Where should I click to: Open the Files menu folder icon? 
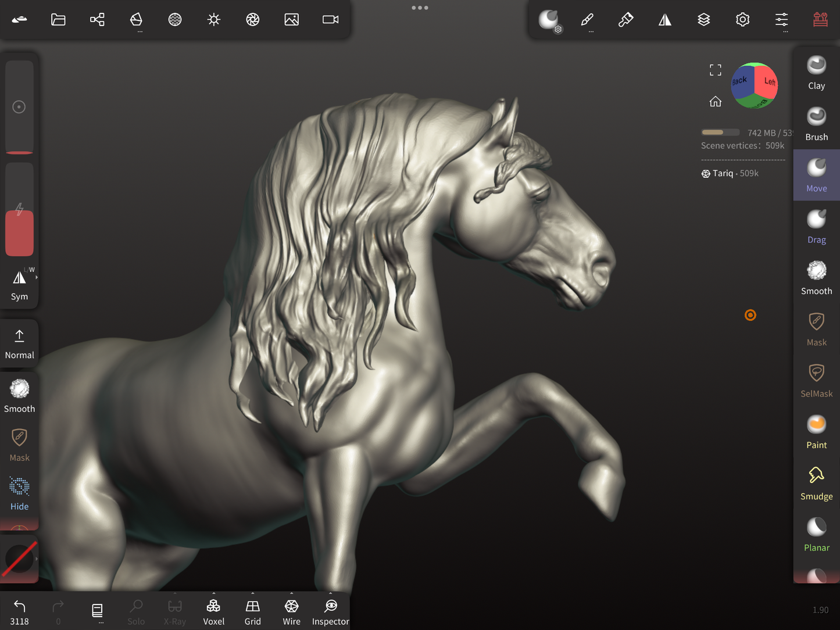pyautogui.click(x=58, y=20)
